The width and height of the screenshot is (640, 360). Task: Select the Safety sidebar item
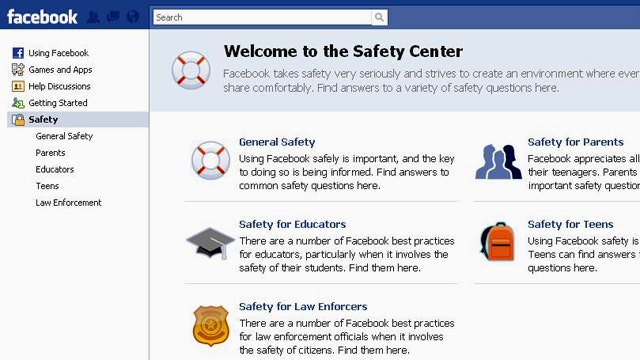78,120
